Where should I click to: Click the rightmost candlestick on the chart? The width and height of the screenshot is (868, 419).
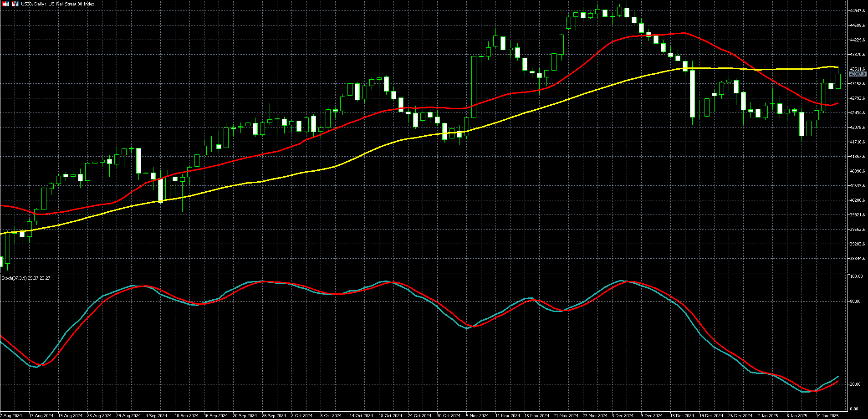click(838, 81)
